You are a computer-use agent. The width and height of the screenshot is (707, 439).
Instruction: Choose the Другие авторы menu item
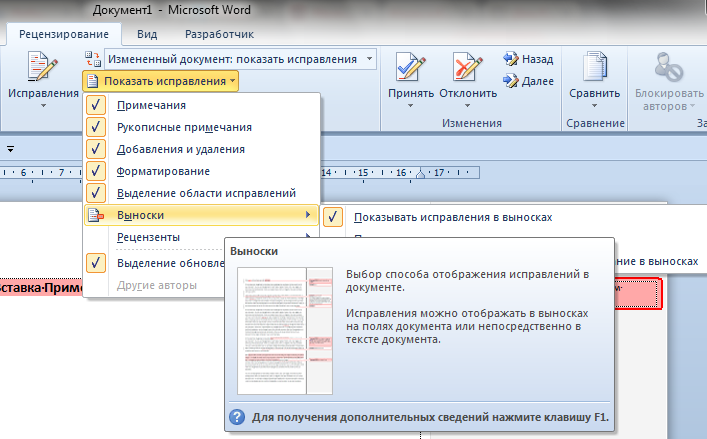(156, 285)
